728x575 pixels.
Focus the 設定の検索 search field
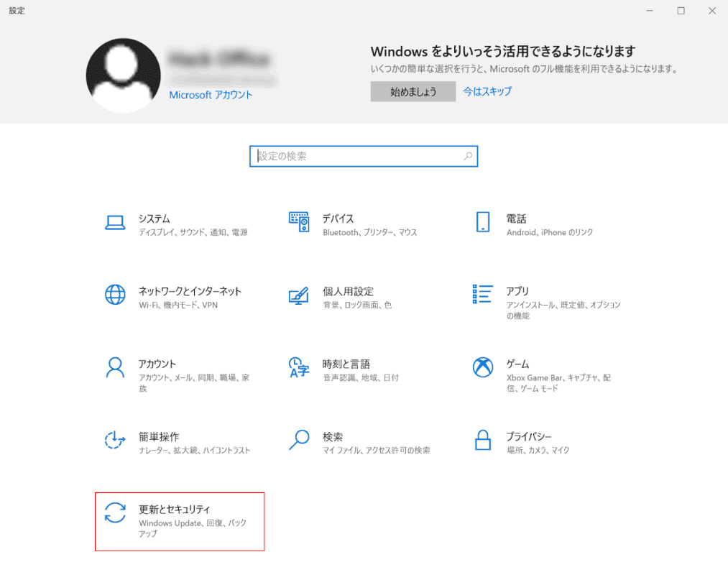pos(364,156)
